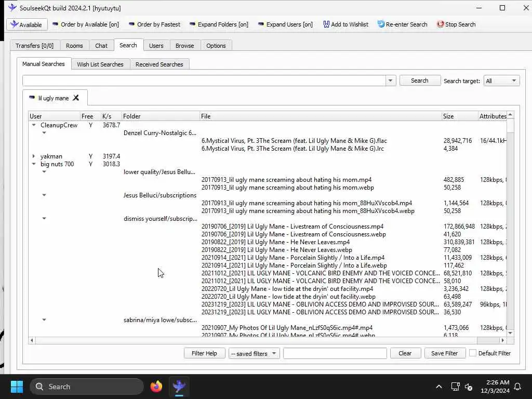Screen dimensions: 532x399
Task: Switch to the Rooms tab
Action: [x=74, y=46]
